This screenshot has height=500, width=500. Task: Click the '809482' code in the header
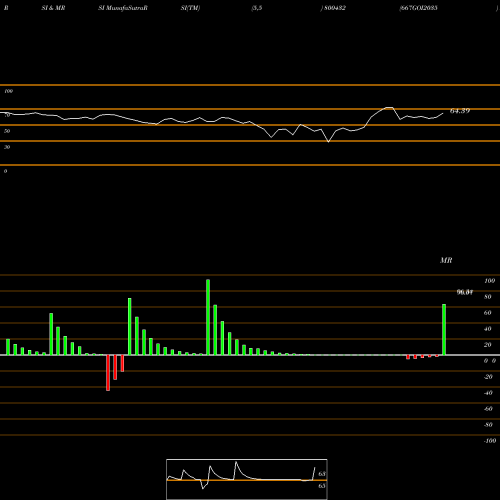point(335,8)
